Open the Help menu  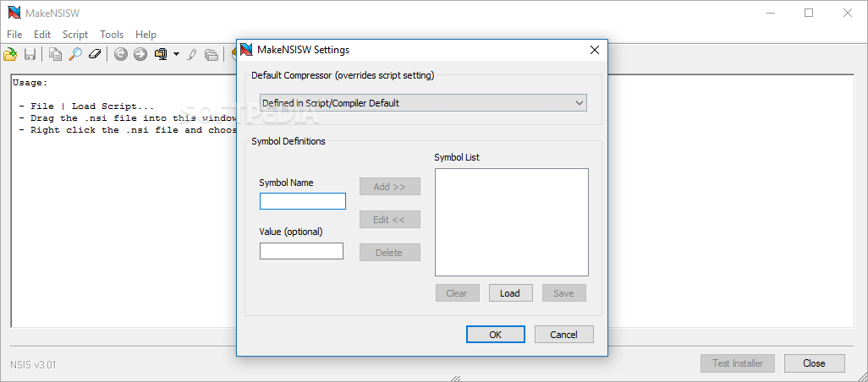(x=146, y=35)
